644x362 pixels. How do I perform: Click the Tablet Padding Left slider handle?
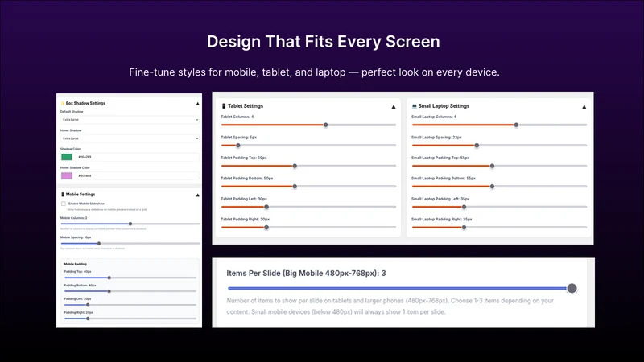coord(266,207)
